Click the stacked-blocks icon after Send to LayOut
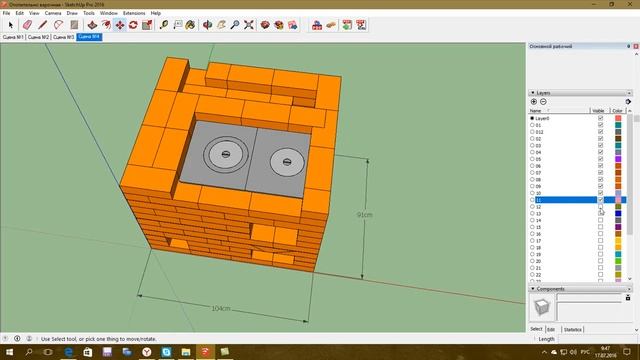640x360 pixels. 317,25
